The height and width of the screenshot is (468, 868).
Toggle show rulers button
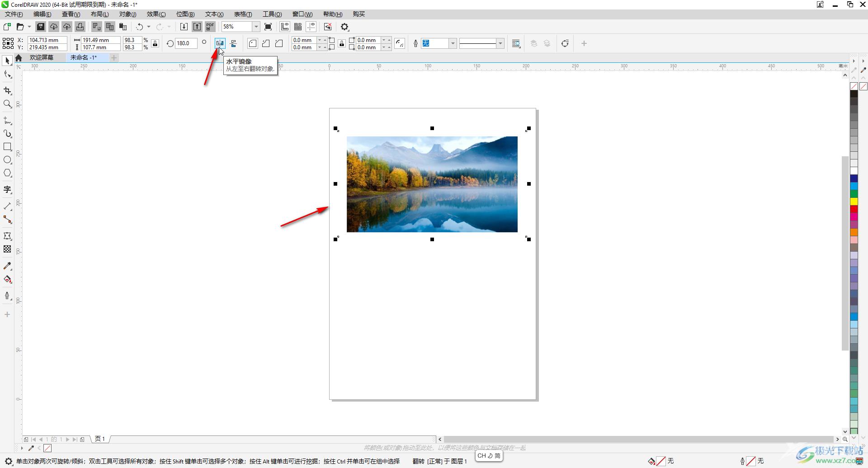285,27
